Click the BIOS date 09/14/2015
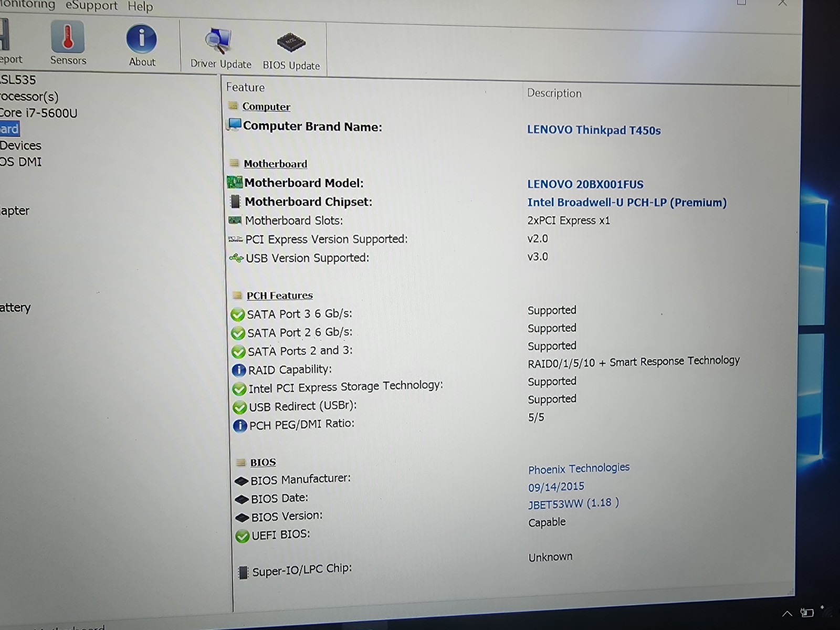 point(556,487)
